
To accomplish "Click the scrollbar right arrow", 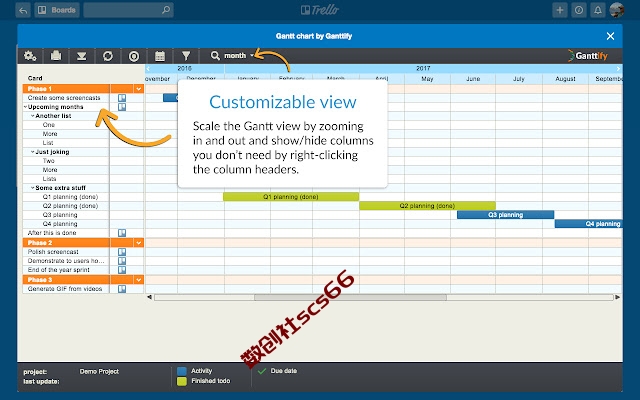I will click(x=618, y=297).
